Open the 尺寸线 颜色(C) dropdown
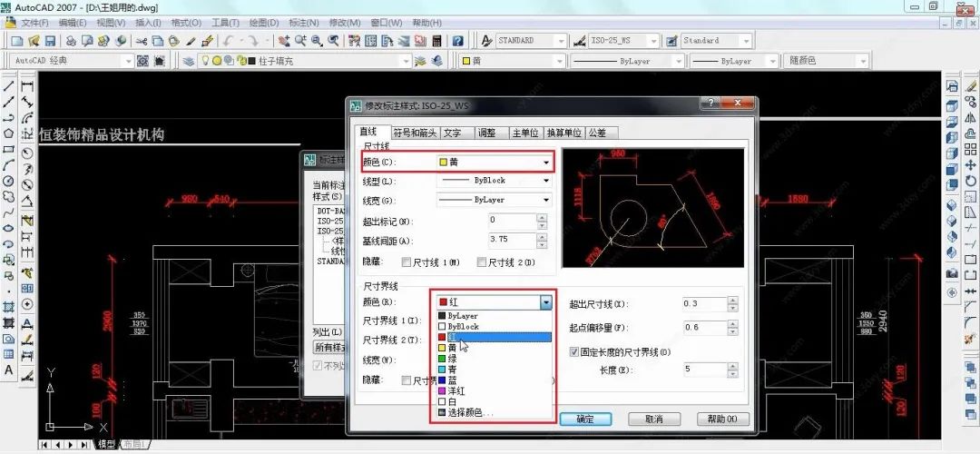Image resolution: width=980 pixels, height=454 pixels. point(494,162)
